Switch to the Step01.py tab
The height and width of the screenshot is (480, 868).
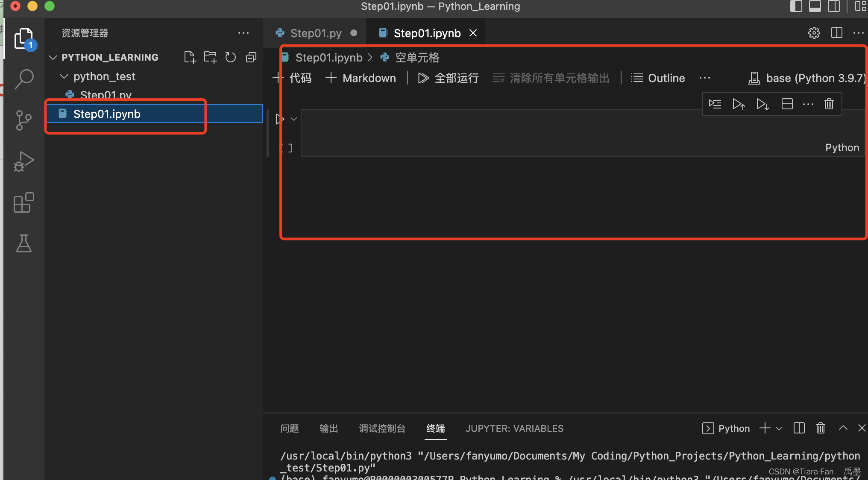pos(315,33)
